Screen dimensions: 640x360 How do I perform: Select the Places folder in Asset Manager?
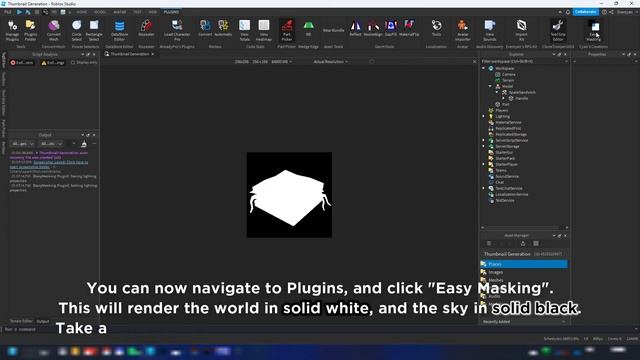point(524,264)
